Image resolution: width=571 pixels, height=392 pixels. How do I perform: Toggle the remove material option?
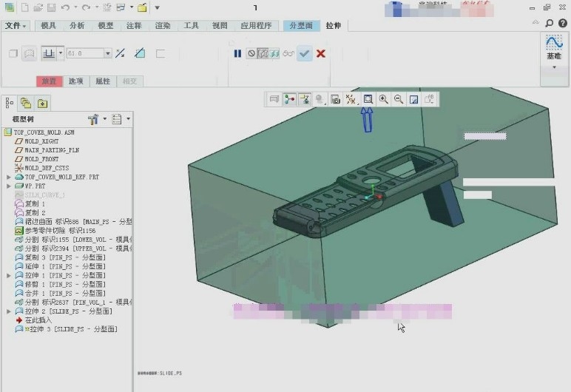pyautogui.click(x=140, y=53)
